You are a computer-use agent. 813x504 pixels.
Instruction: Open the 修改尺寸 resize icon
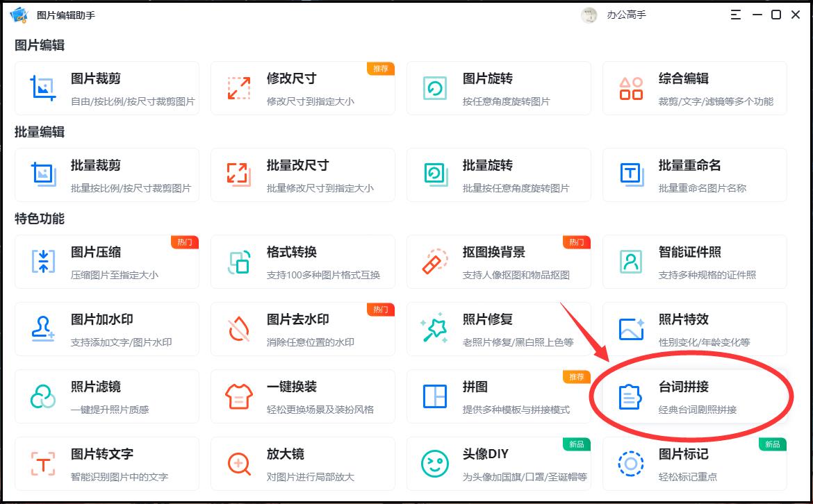239,88
